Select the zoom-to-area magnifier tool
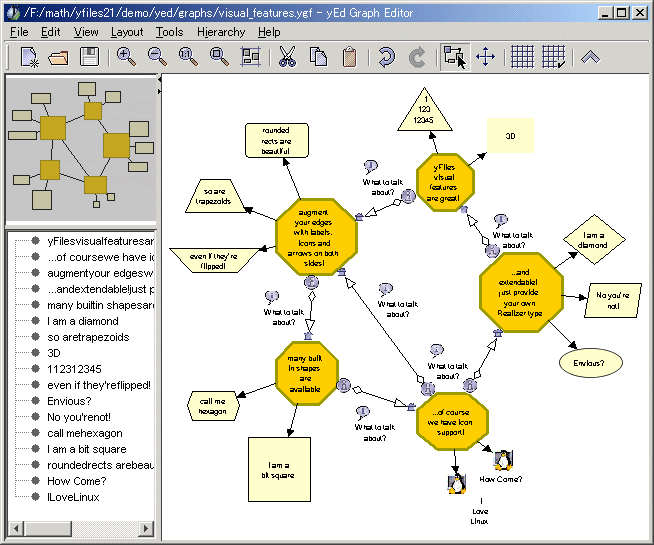 click(x=219, y=57)
